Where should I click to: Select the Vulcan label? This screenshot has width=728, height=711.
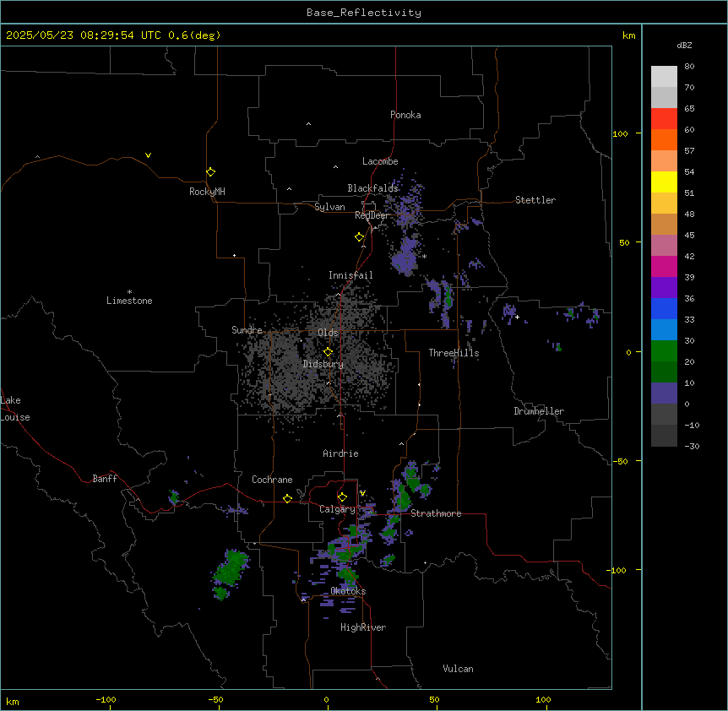(458, 669)
